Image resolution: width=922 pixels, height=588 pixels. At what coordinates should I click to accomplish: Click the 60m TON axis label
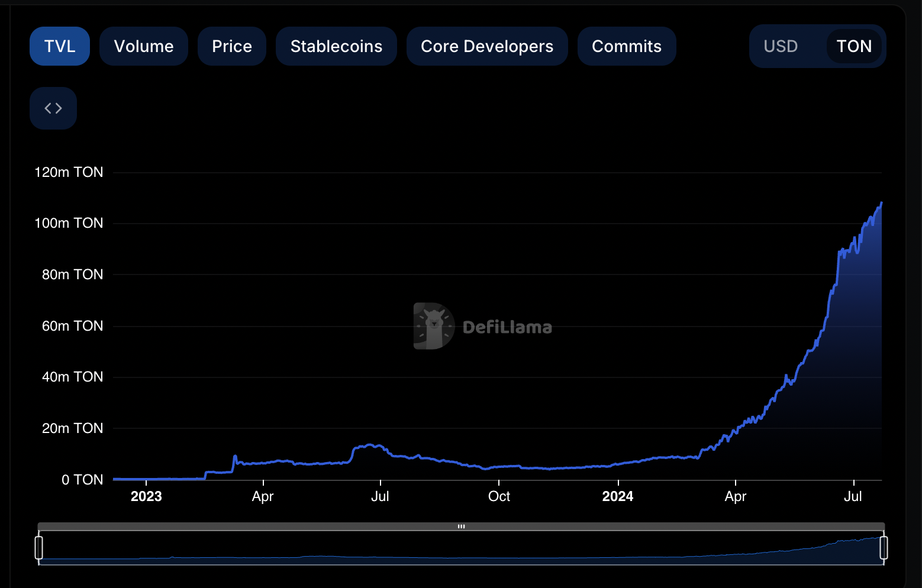coord(72,326)
